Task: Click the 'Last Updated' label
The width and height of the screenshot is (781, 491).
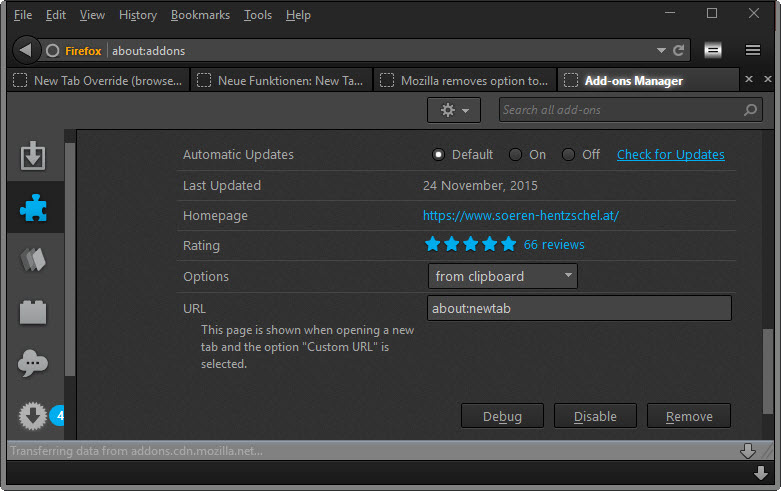Action: [x=222, y=186]
